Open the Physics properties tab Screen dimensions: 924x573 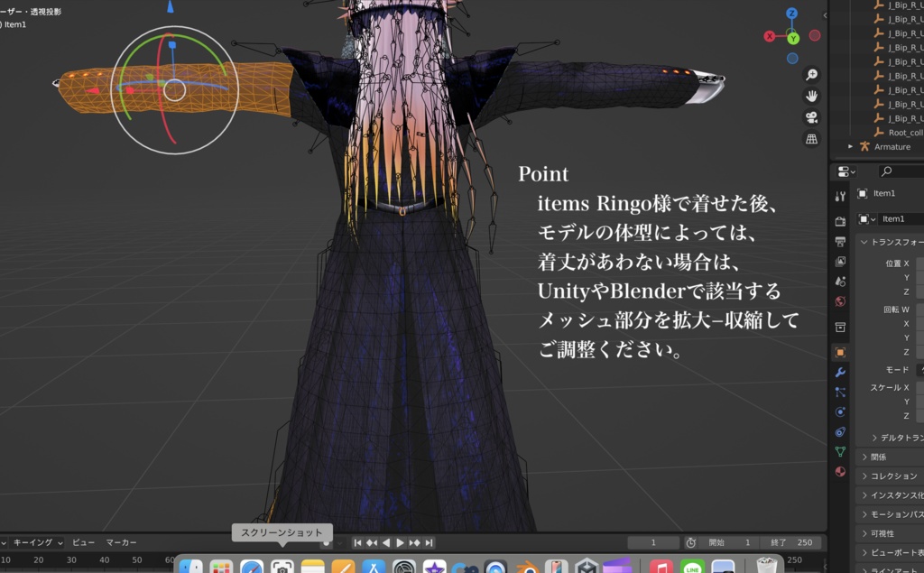click(840, 411)
